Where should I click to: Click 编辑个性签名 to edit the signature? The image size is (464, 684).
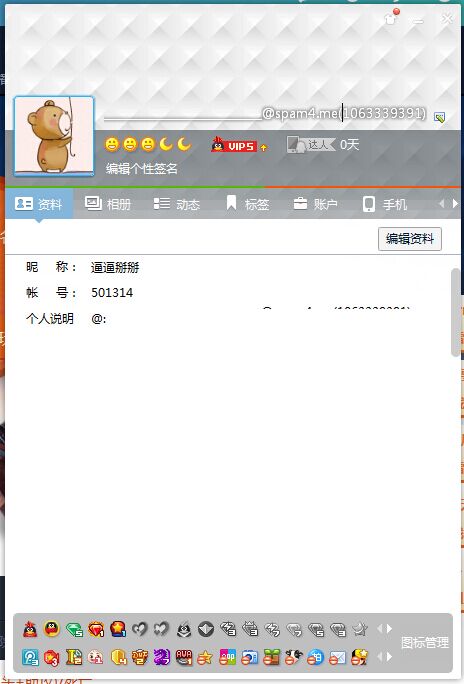point(142,168)
